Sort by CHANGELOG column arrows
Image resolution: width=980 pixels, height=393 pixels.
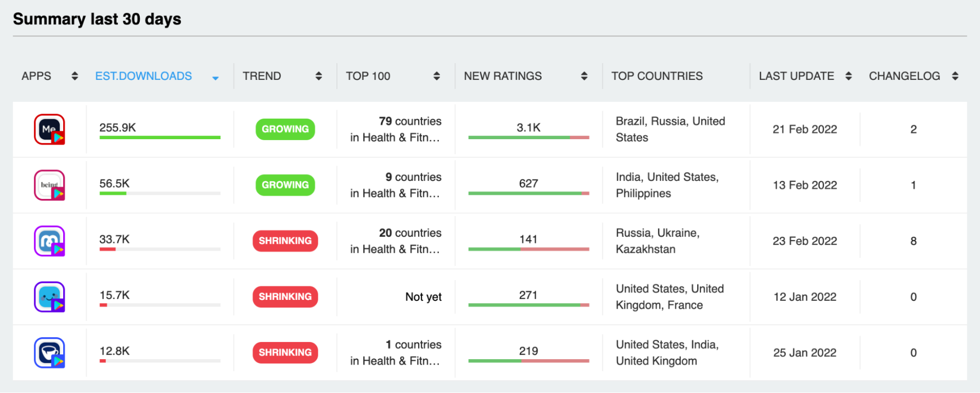click(955, 76)
